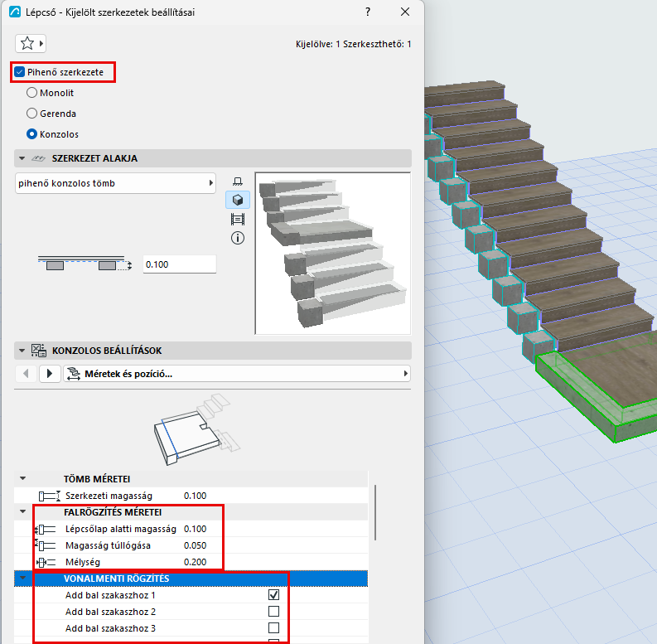657x644 pixels.
Task: Show info with the circled i icon
Action: [x=238, y=238]
